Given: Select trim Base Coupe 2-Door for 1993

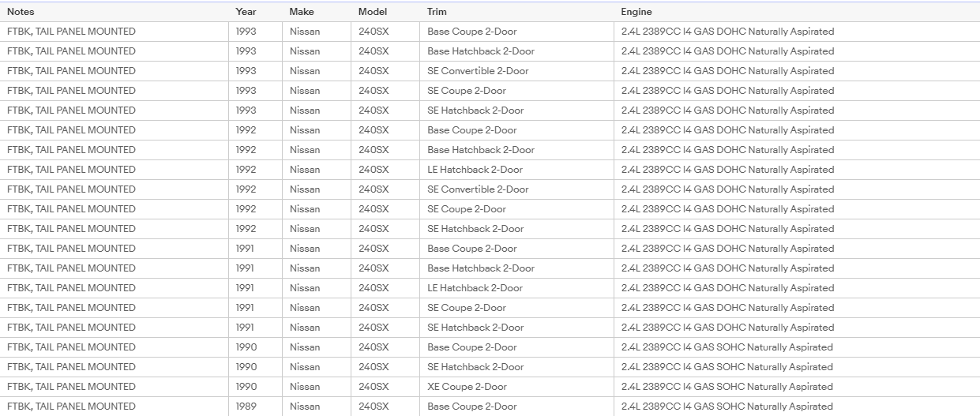Looking at the screenshot, I should tap(472, 32).
